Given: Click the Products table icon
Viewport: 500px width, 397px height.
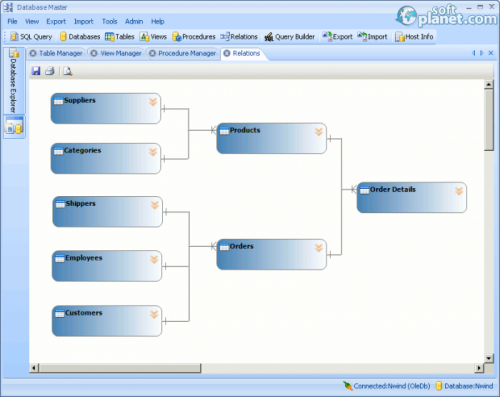Looking at the screenshot, I should click(x=225, y=131).
